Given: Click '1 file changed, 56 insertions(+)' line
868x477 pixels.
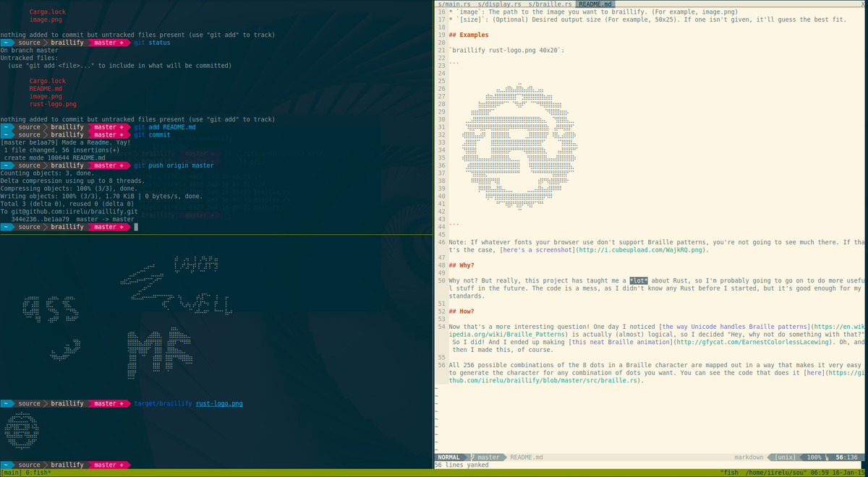Looking at the screenshot, I should [61, 150].
